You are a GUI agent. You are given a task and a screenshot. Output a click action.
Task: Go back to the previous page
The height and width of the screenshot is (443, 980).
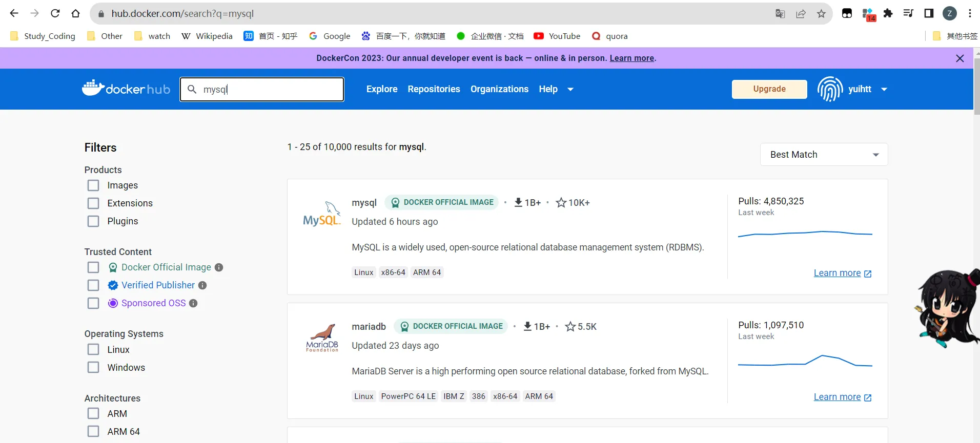[x=14, y=14]
